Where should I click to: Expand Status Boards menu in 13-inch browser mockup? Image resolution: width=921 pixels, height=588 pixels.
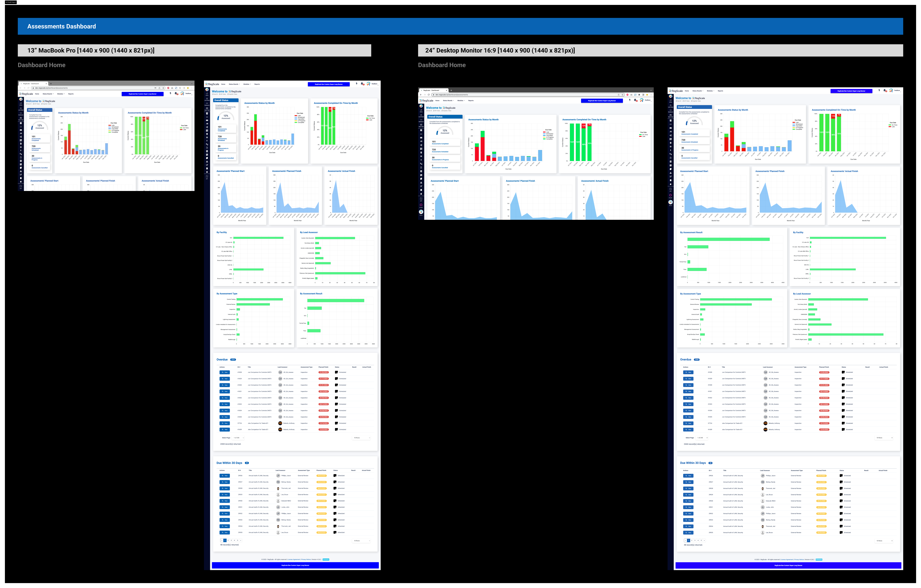tap(48, 94)
